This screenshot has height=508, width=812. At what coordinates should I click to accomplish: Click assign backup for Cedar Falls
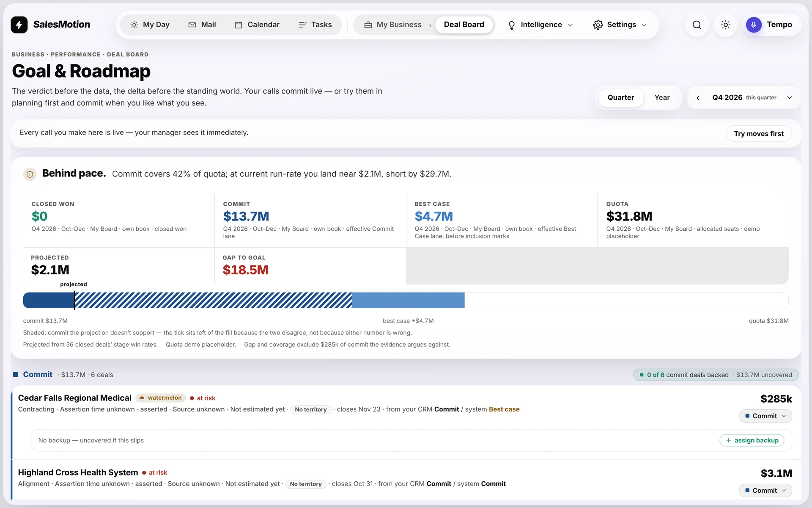pos(752,440)
